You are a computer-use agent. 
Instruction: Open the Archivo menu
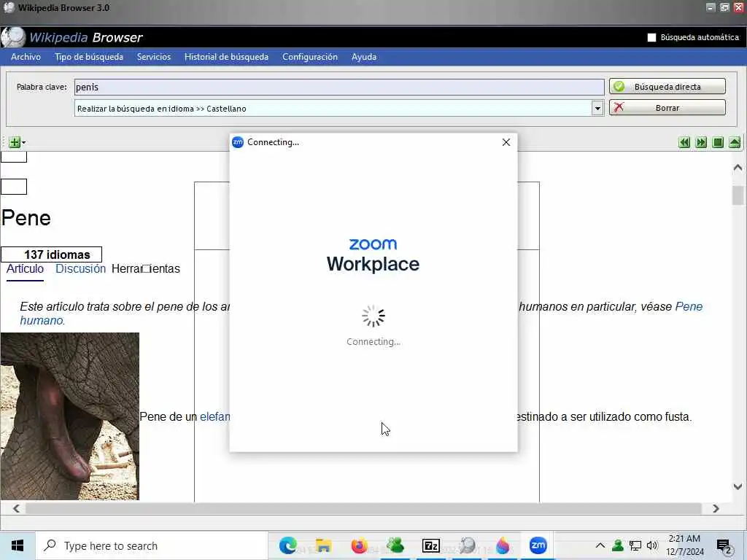26,57
